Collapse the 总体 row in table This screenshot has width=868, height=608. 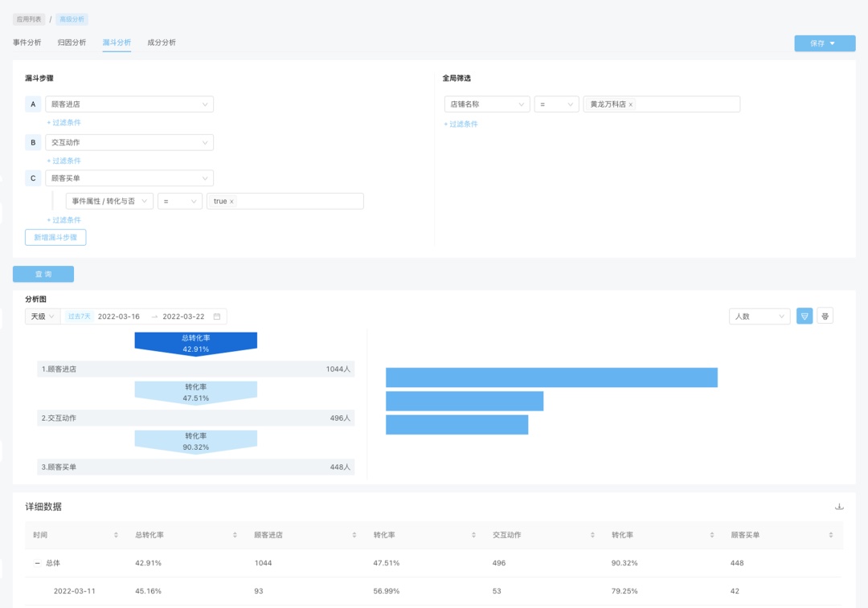pyautogui.click(x=37, y=563)
